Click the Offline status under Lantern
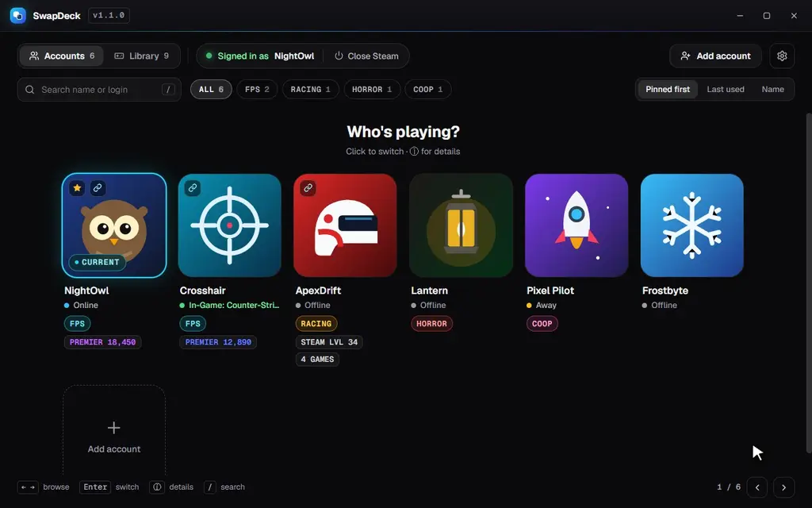The width and height of the screenshot is (812, 508). tap(429, 306)
